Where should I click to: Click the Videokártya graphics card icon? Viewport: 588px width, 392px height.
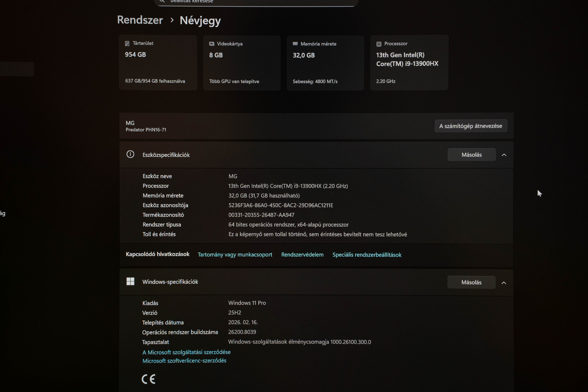point(212,44)
